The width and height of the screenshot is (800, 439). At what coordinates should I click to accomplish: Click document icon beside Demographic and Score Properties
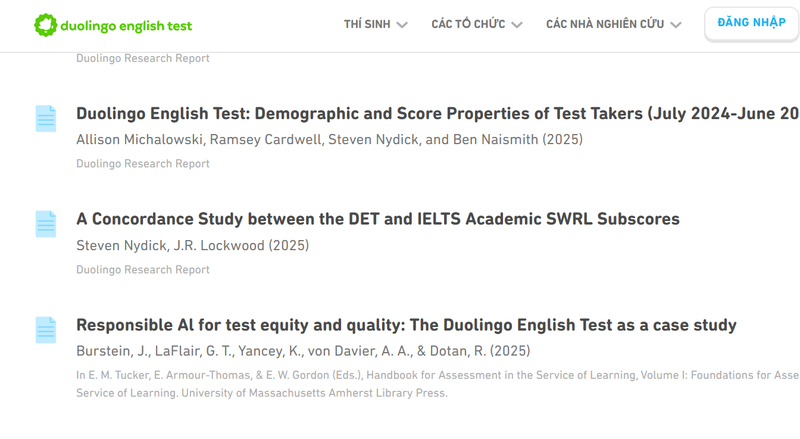[x=46, y=118]
